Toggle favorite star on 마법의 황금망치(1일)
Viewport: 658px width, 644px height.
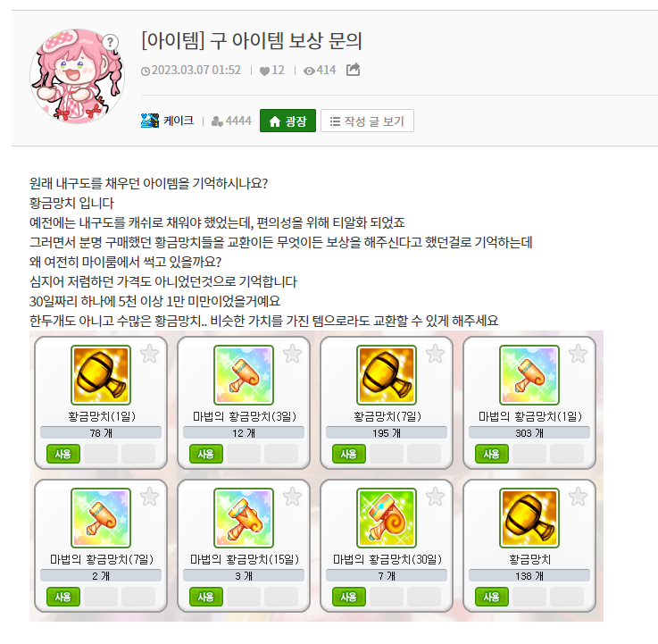point(578,354)
